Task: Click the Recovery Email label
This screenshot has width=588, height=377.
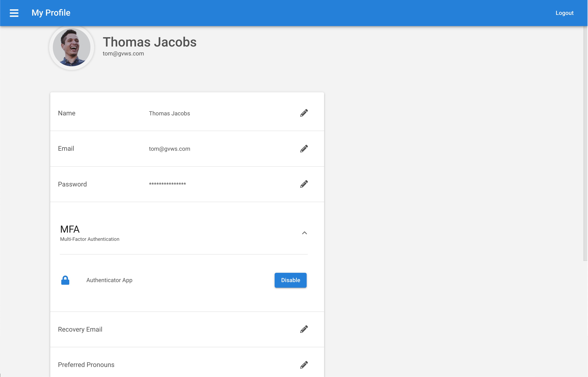Action: [x=80, y=330]
